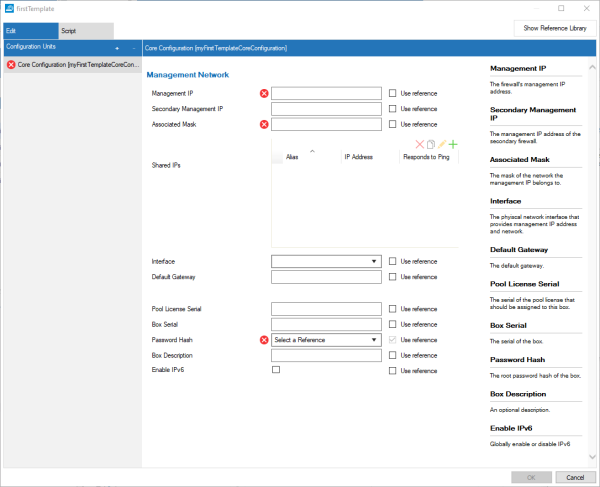Click the add Shared IP green plus icon
600x487 pixels.
[x=453, y=144]
